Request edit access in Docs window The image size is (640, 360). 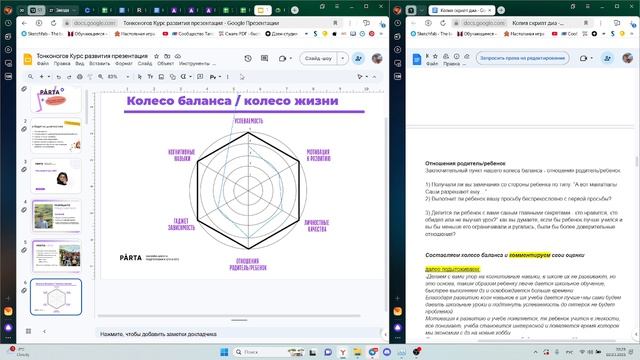[522, 58]
